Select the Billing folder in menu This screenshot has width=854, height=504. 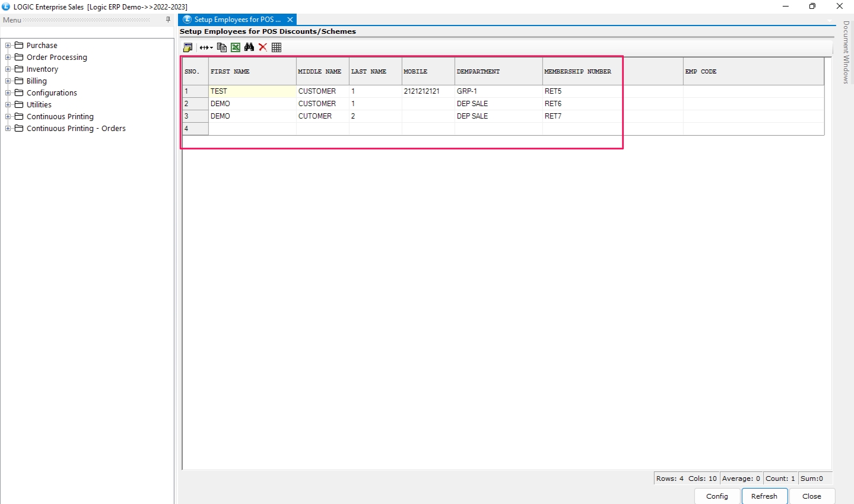point(36,81)
